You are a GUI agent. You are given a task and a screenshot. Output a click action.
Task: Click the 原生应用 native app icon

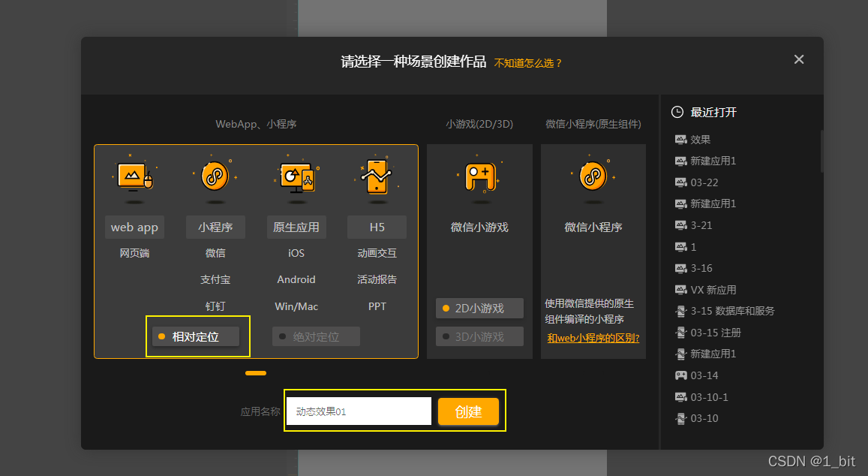pos(296,178)
